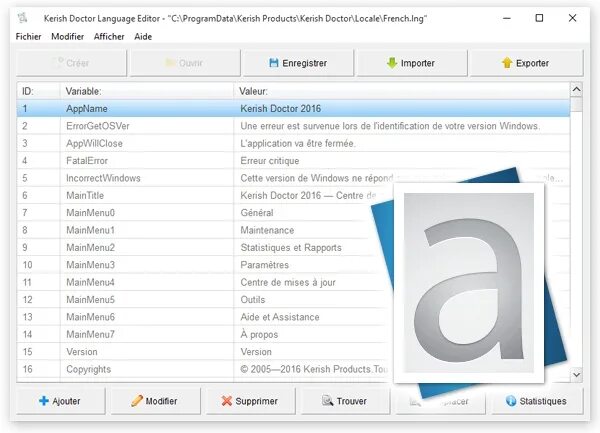600x433 pixels.
Task: Click the pencil Modifier icon
Action: (x=137, y=400)
